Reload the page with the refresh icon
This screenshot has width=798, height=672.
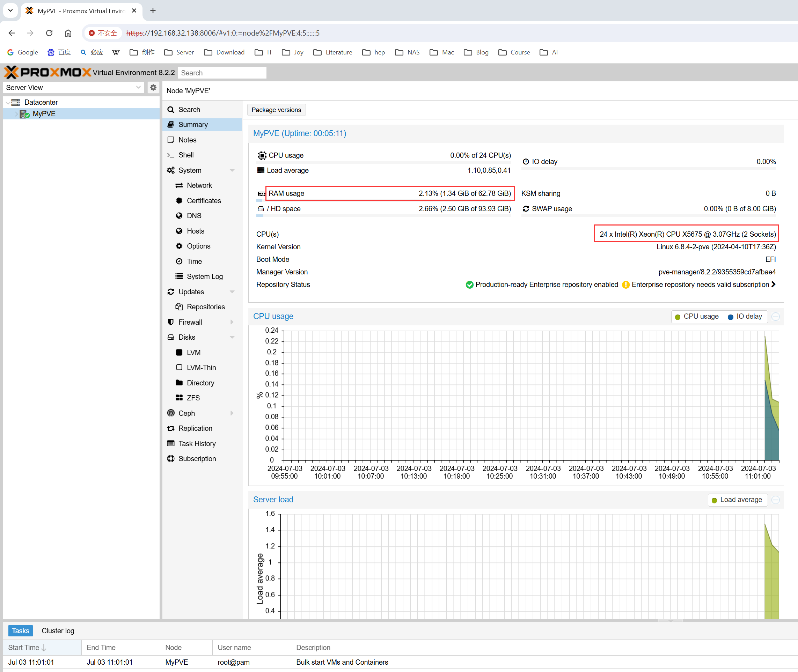coord(49,33)
